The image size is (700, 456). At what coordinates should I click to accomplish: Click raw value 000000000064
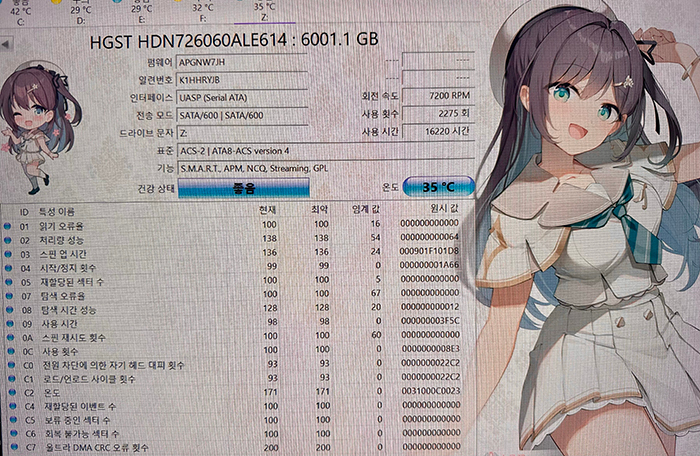pyautogui.click(x=429, y=237)
